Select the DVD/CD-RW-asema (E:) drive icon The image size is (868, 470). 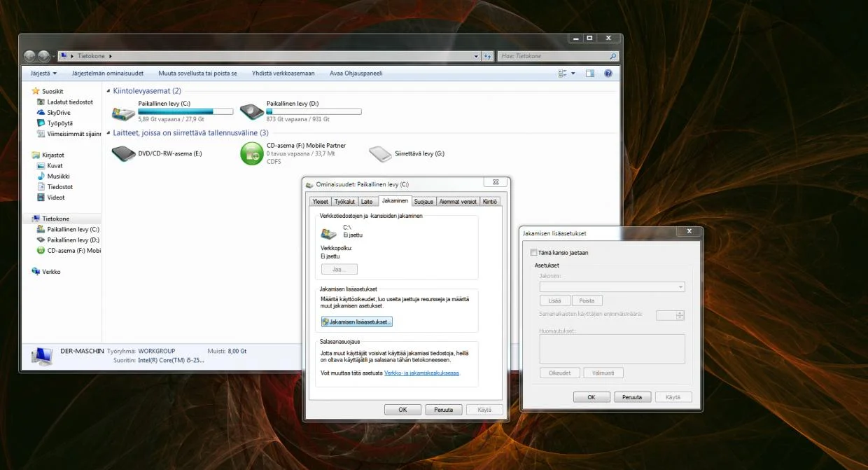pos(124,153)
